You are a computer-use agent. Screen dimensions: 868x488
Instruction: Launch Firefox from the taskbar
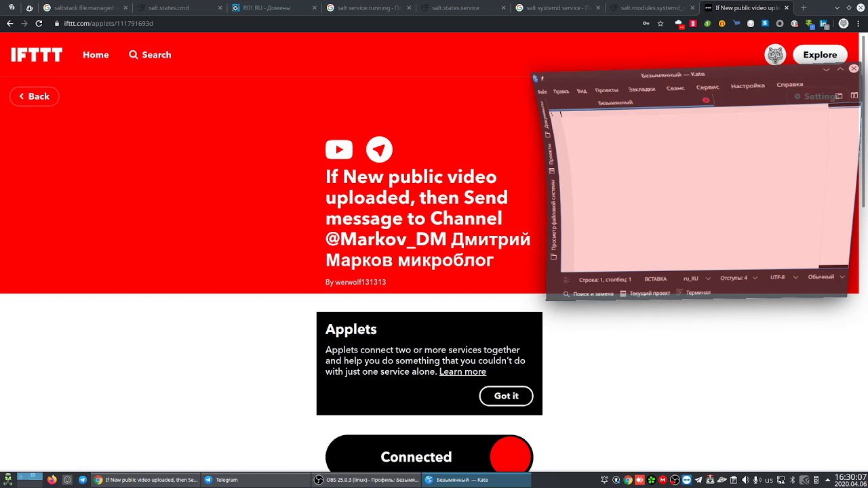point(52,480)
